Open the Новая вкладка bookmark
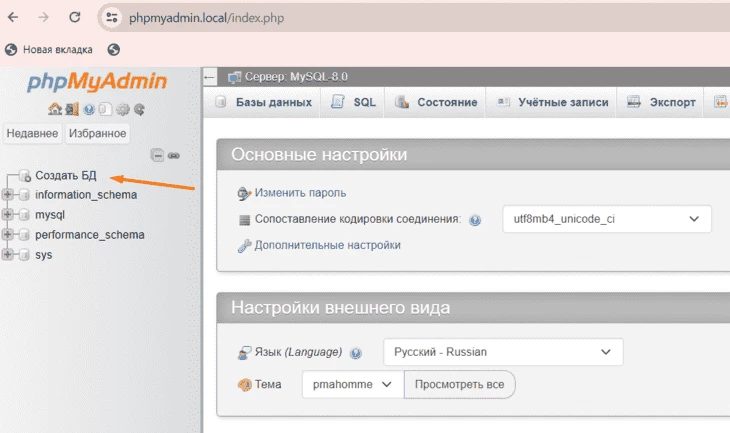The image size is (730, 433). [x=49, y=49]
